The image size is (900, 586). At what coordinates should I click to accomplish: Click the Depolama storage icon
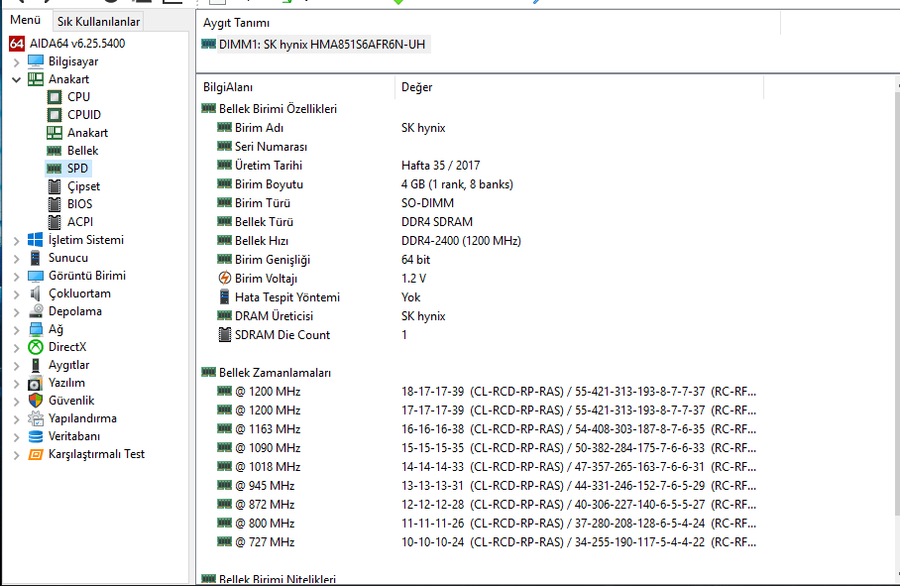36,311
